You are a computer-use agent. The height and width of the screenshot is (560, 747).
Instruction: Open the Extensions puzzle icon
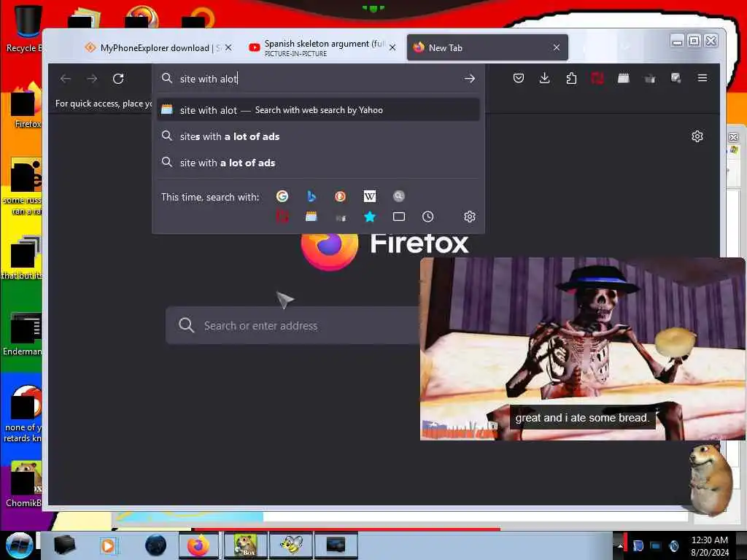pos(570,78)
